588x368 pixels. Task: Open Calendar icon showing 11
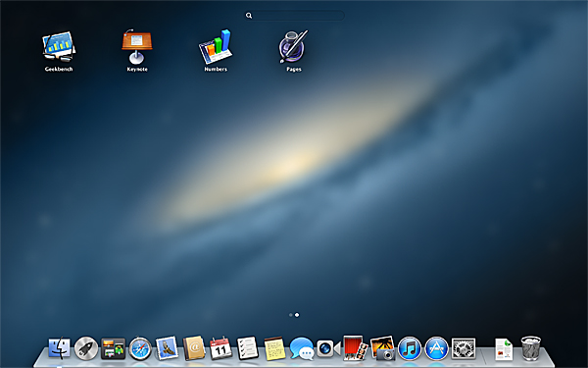click(x=220, y=348)
